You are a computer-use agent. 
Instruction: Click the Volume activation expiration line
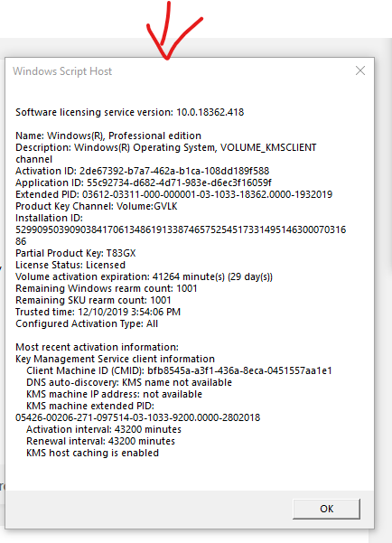coord(144,276)
